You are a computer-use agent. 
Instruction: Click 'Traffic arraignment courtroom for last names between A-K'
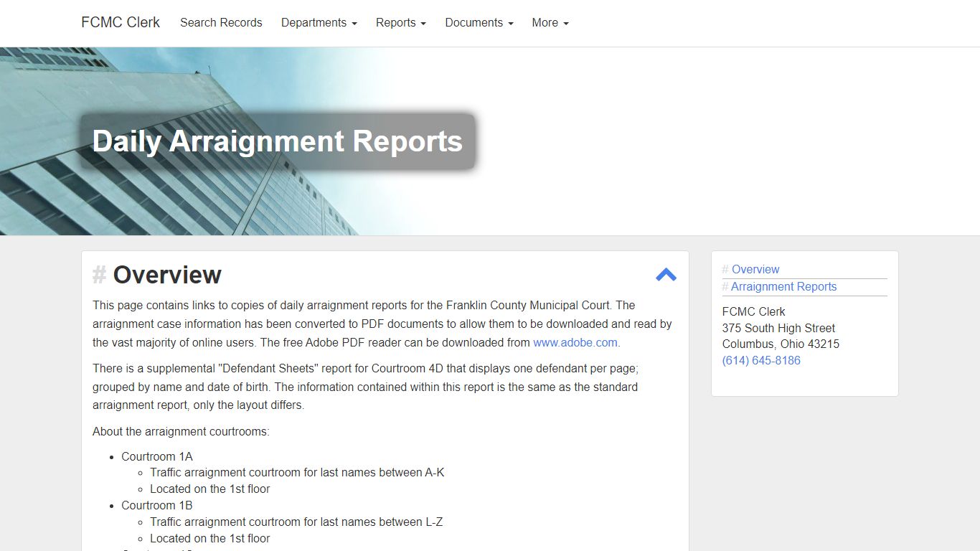(297, 472)
